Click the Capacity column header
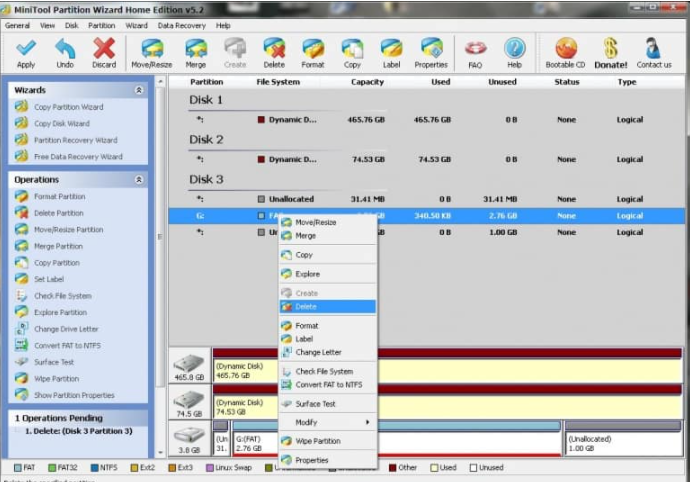This screenshot has width=690, height=482. pyautogui.click(x=367, y=82)
